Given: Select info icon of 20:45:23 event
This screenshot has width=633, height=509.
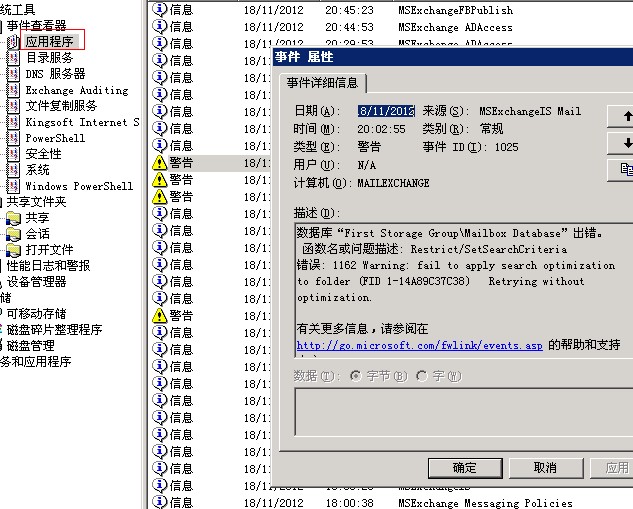Looking at the screenshot, I should click(x=159, y=10).
